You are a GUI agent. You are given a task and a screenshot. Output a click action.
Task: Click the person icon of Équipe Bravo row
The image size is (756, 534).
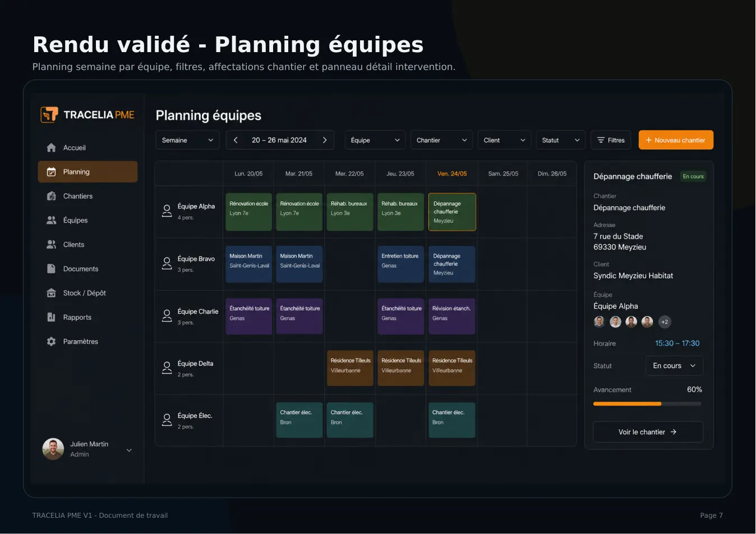[x=167, y=263]
